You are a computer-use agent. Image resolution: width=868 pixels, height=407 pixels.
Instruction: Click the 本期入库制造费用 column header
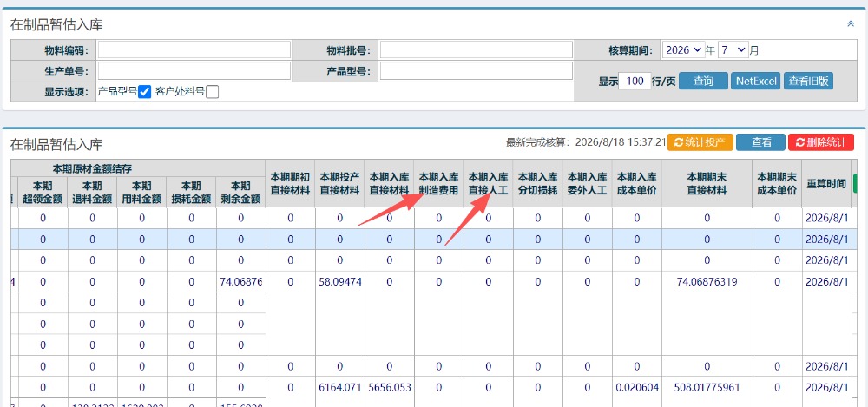pyautogui.click(x=438, y=183)
